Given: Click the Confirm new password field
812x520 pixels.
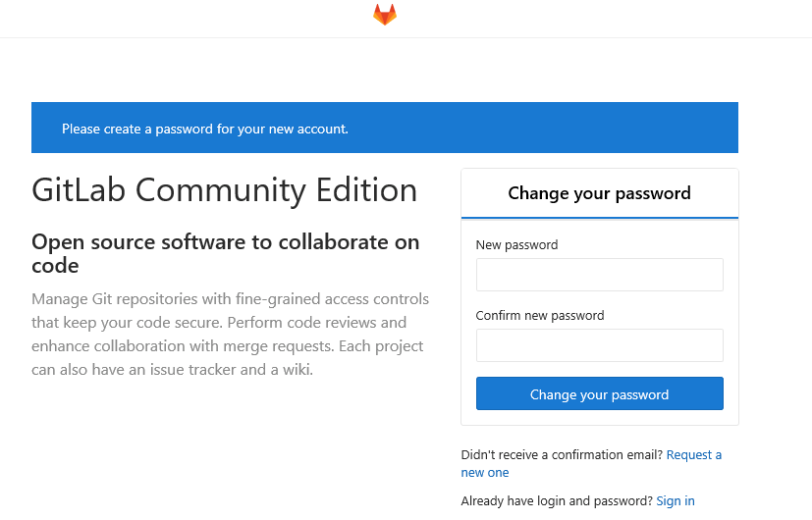Looking at the screenshot, I should pyautogui.click(x=599, y=345).
